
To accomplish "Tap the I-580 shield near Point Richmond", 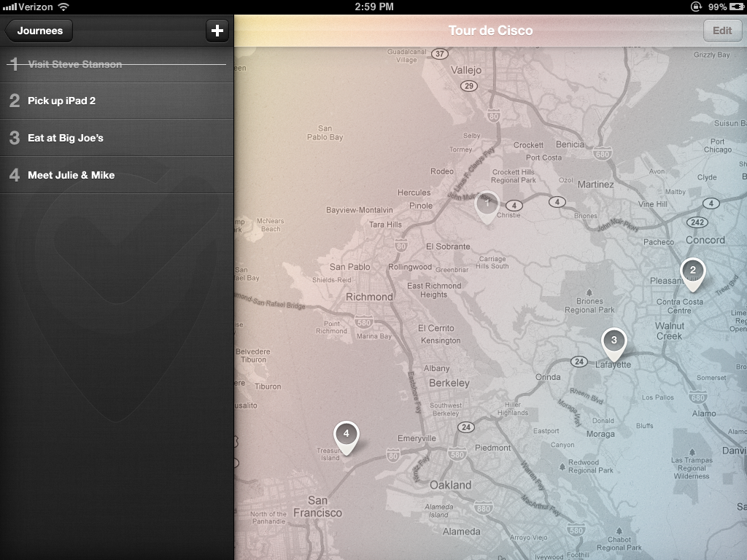I will coord(363,323).
